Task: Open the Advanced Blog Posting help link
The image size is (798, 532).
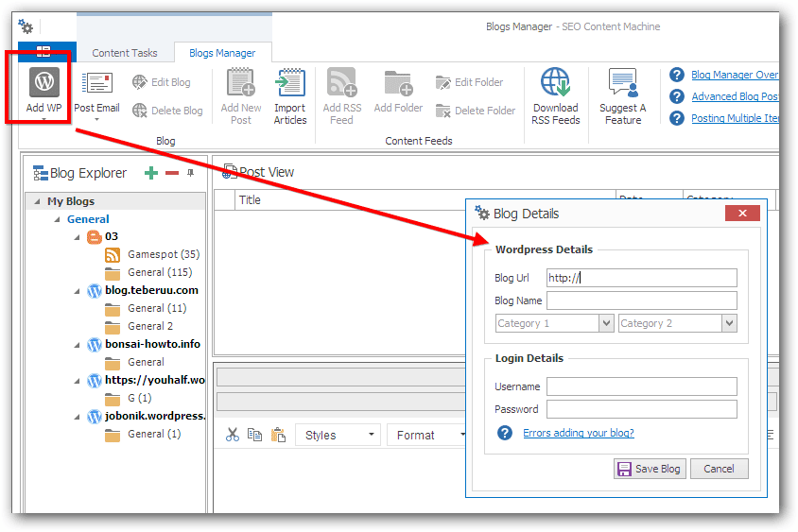Action: pos(735,96)
